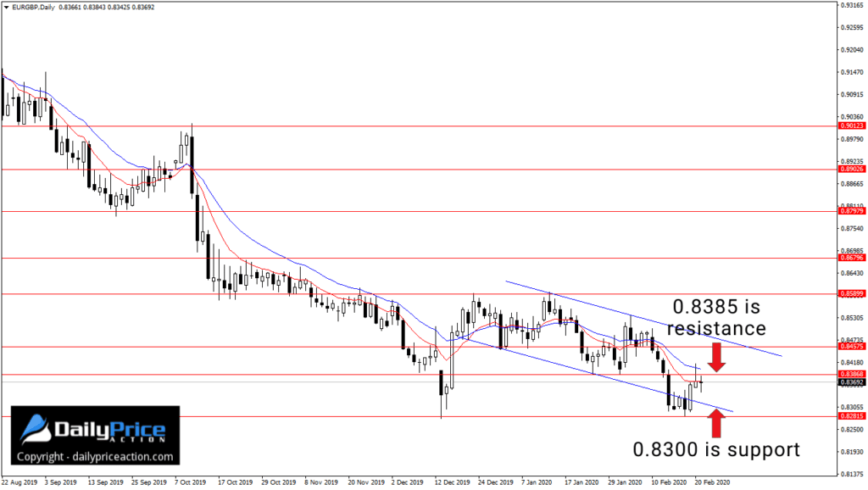The image size is (868, 490).
Task: Click the 7 Jan 2020 date label
Action: [x=537, y=482]
